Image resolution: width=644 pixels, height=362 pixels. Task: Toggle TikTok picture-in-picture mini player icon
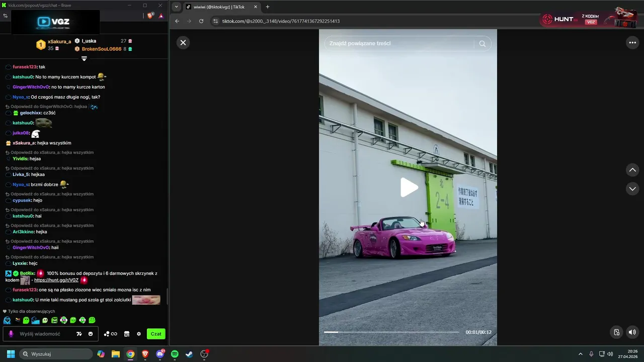tap(617, 332)
